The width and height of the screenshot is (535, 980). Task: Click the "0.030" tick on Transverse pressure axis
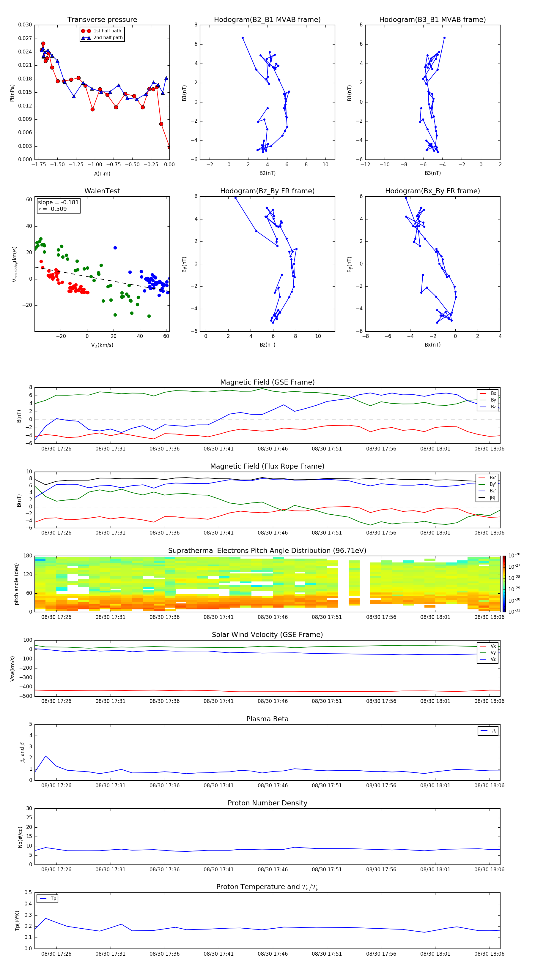pos(25,25)
